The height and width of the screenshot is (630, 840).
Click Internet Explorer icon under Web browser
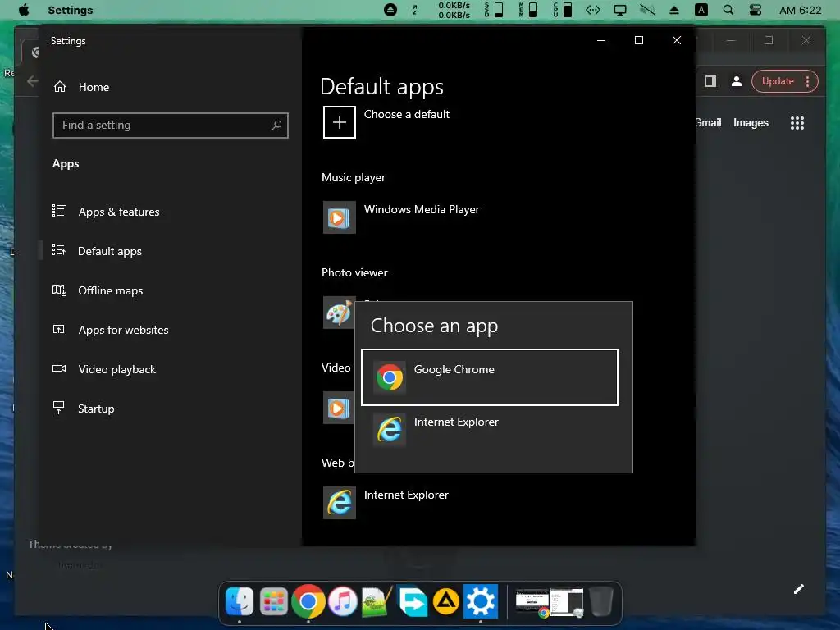(x=339, y=503)
